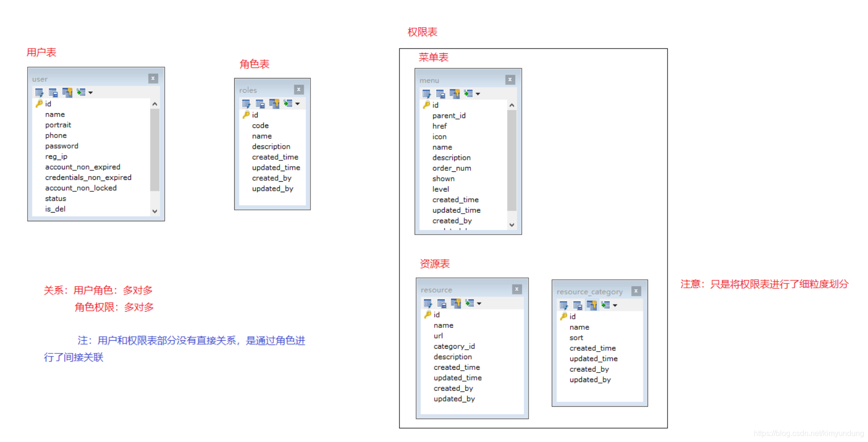
Task: Open the toolbar dropdown arrow in user table
Action: [90, 93]
